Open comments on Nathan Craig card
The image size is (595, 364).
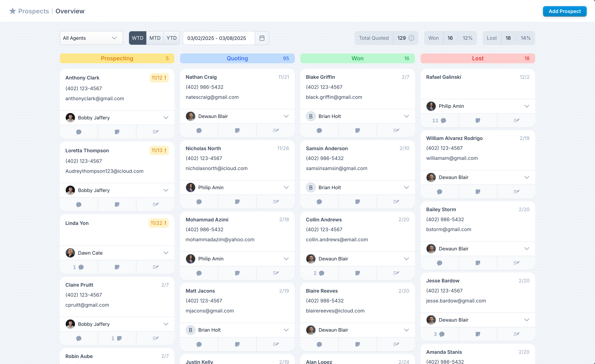point(199,131)
